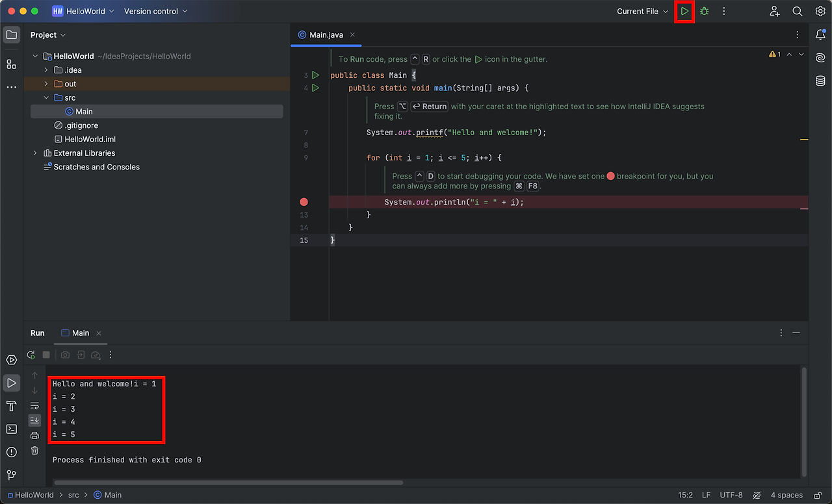
Task: Toggle scroll to end in console
Action: pos(35,420)
